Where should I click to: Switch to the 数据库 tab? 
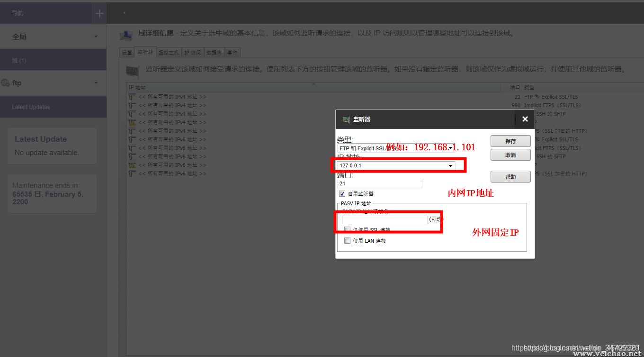[x=214, y=52]
